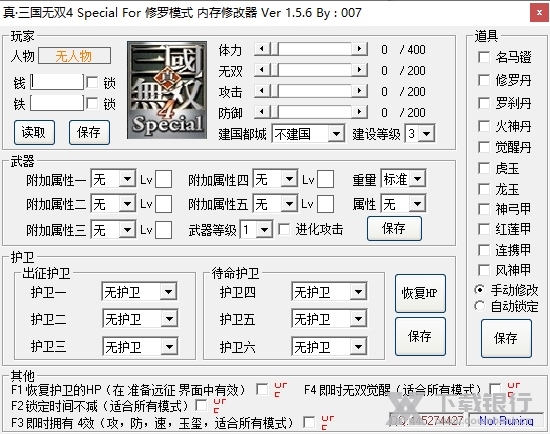Check the 神弓甲 item box
This screenshot has height=434, width=550.
pyautogui.click(x=484, y=209)
